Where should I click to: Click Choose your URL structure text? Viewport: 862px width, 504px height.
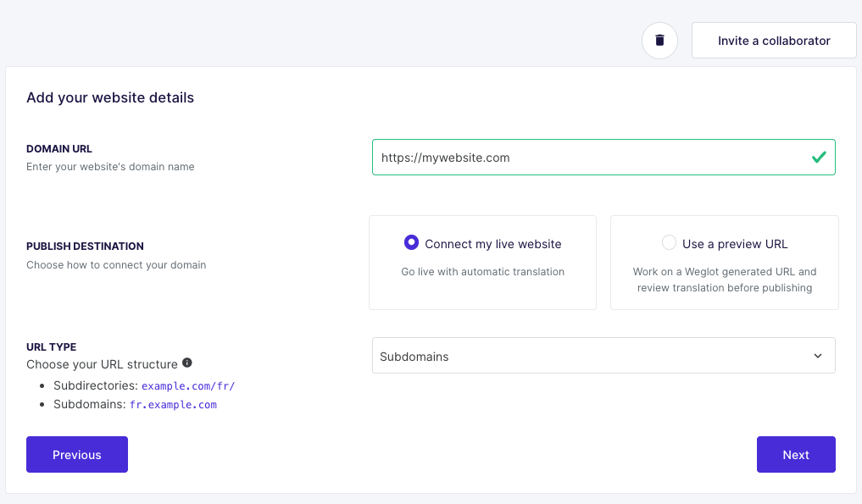[102, 364]
